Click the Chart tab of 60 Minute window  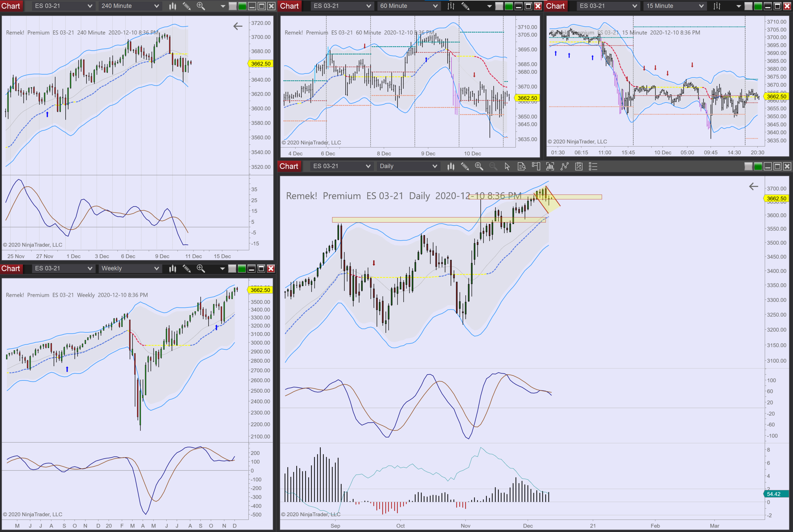(289, 6)
